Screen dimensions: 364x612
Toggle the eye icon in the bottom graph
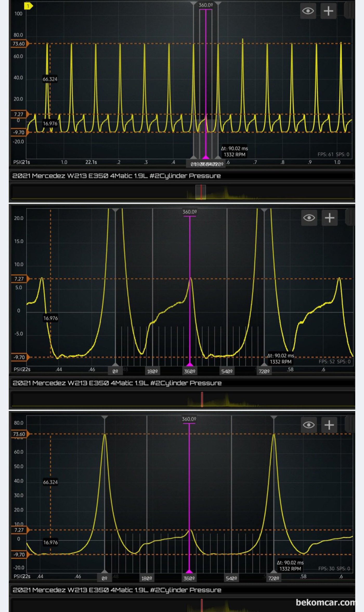coord(308,425)
